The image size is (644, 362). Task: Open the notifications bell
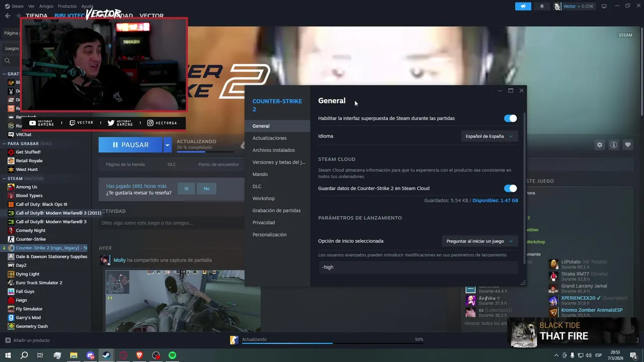tap(542, 6)
